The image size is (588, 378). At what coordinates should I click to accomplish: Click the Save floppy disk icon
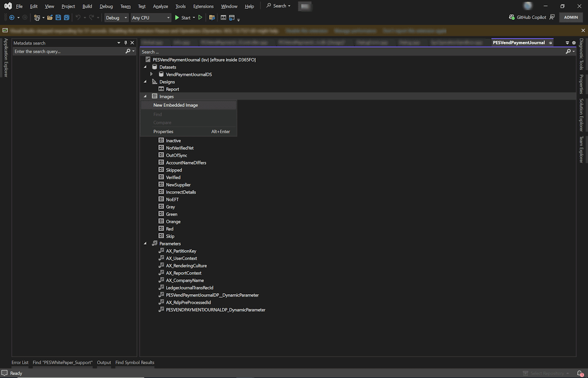[x=58, y=18]
